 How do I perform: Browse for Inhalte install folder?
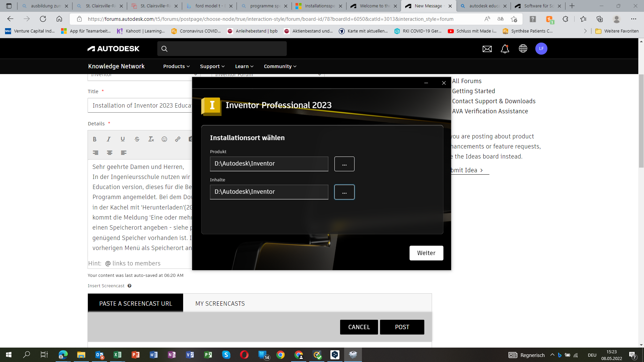pos(344,192)
